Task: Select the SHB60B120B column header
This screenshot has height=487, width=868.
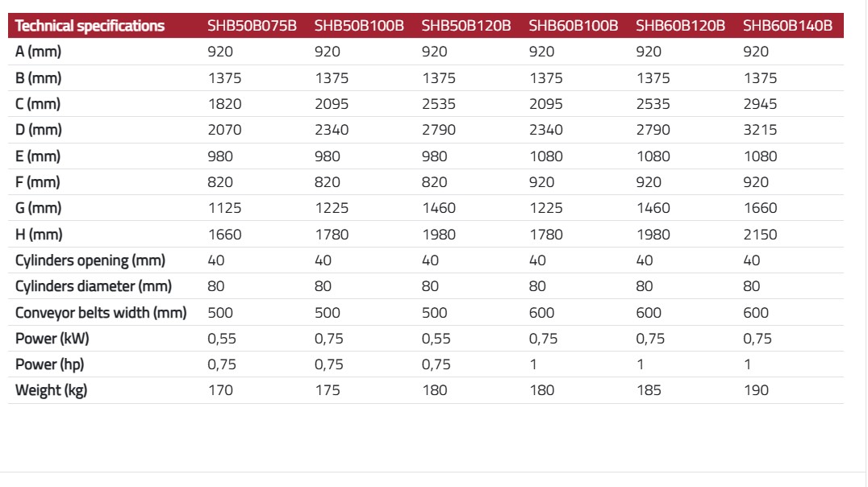Action: click(x=680, y=26)
